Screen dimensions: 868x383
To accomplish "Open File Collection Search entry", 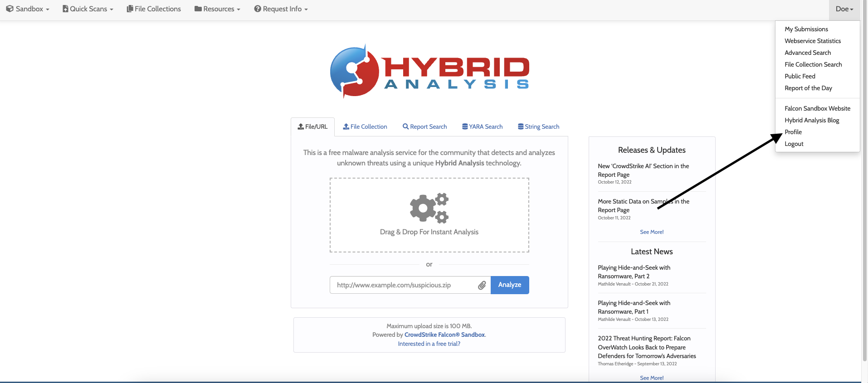I will (x=813, y=64).
